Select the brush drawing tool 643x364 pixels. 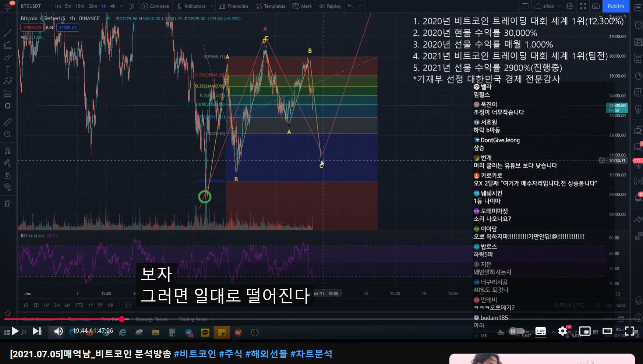[x=7, y=57]
